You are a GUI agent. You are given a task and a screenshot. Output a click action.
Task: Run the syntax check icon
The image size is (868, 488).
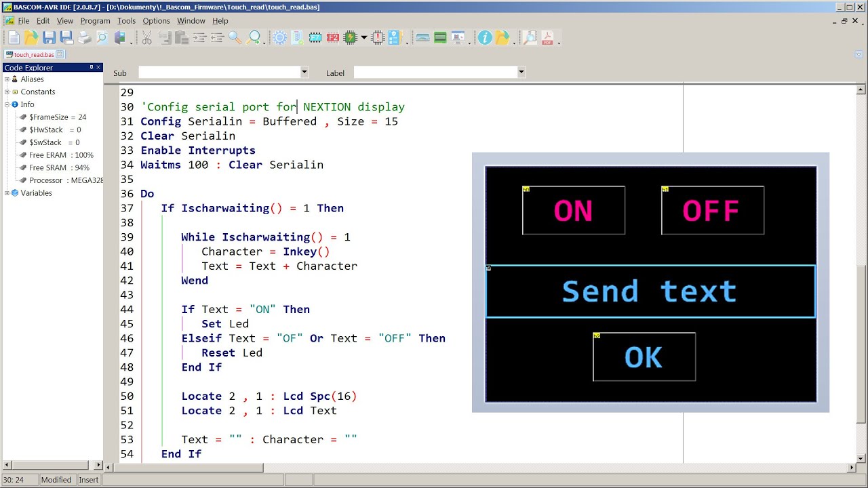(297, 38)
